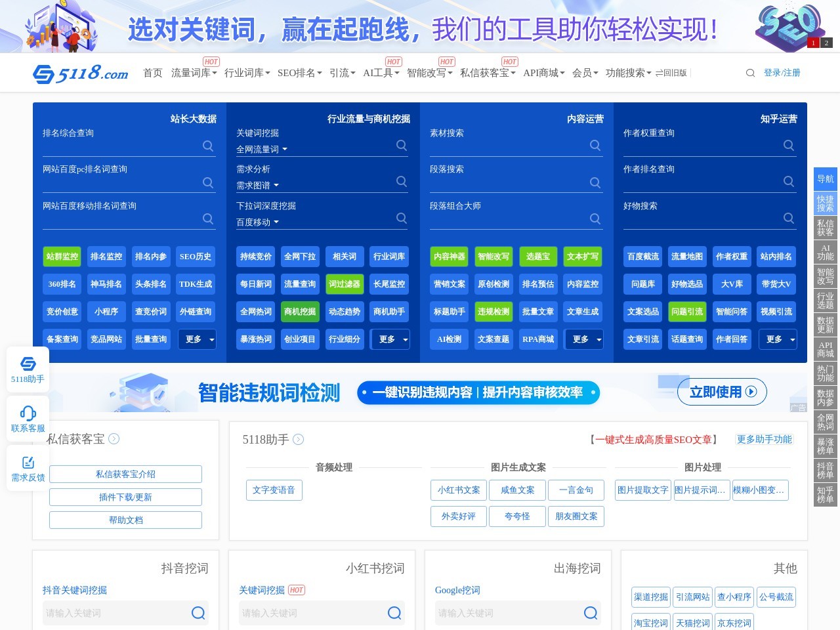Expand the 需求图谱 dropdown selector

point(258,186)
